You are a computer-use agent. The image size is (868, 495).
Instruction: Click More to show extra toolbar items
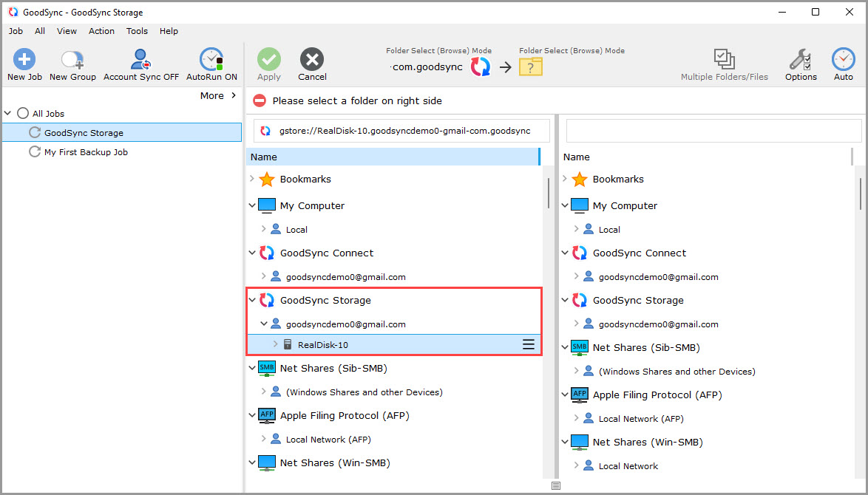218,96
